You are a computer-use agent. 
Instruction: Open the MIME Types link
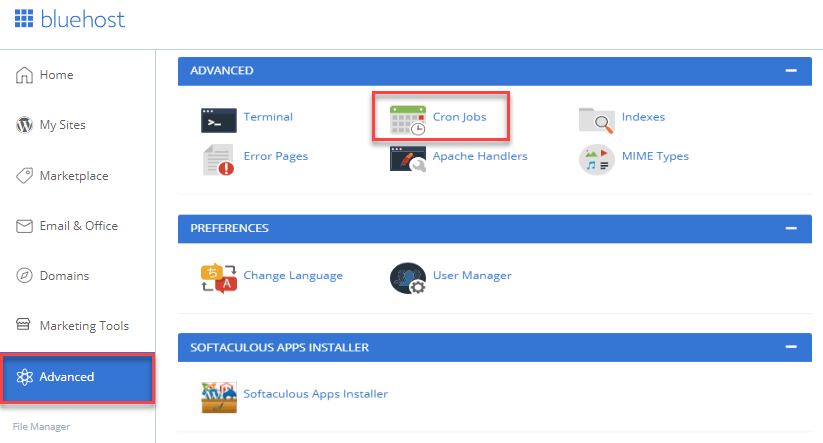pos(655,156)
